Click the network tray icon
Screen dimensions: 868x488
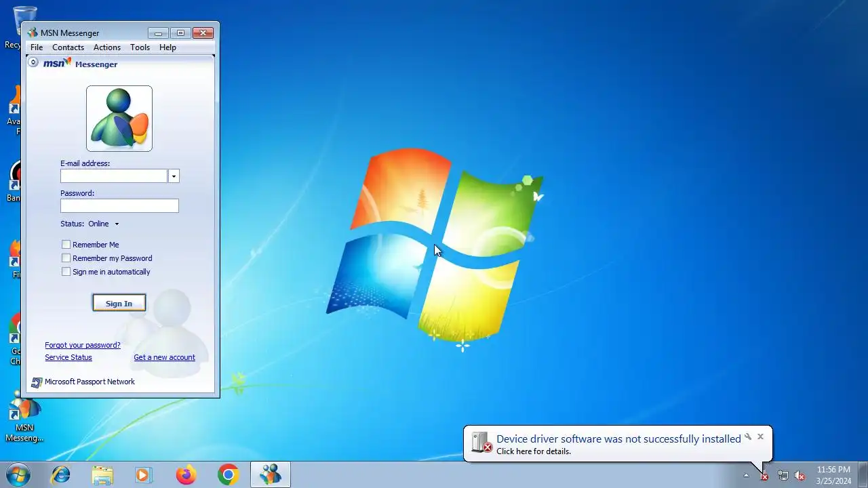pos(783,476)
